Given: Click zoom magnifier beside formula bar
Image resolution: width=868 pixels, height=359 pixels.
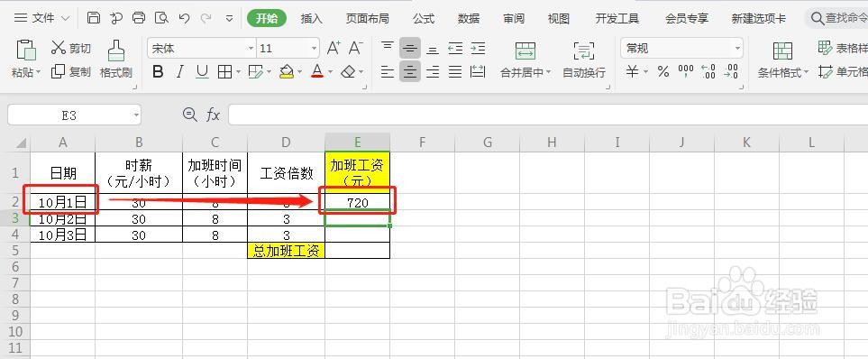Looking at the screenshot, I should click(x=190, y=115).
